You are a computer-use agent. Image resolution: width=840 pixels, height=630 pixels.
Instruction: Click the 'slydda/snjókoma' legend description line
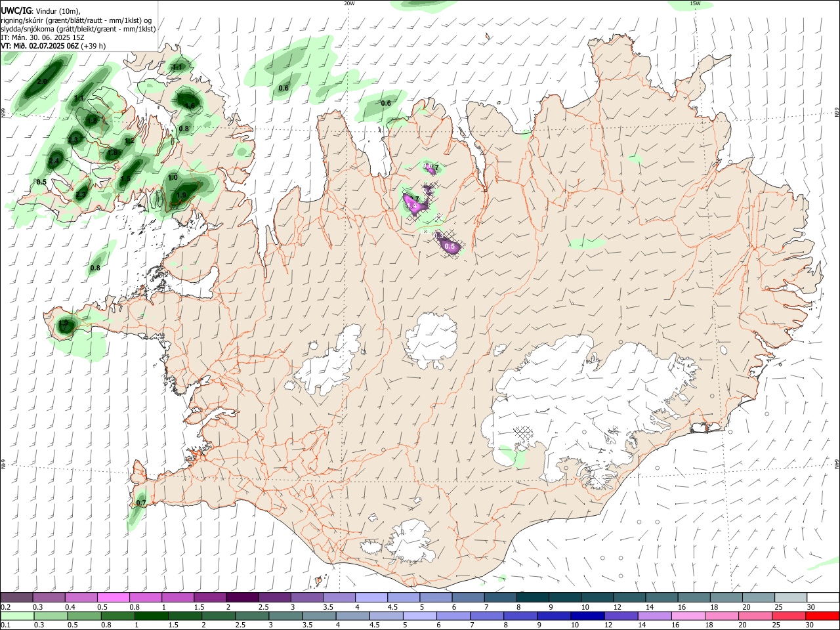[78, 29]
